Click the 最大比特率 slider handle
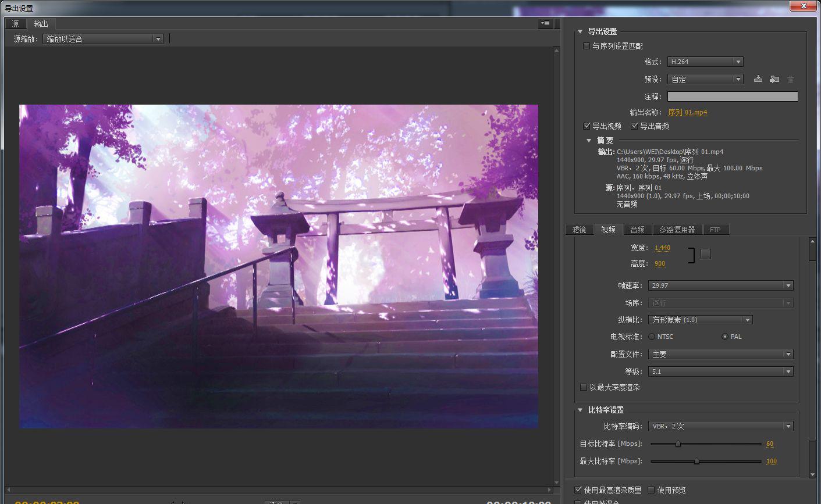This screenshot has height=504, width=821. tap(696, 461)
